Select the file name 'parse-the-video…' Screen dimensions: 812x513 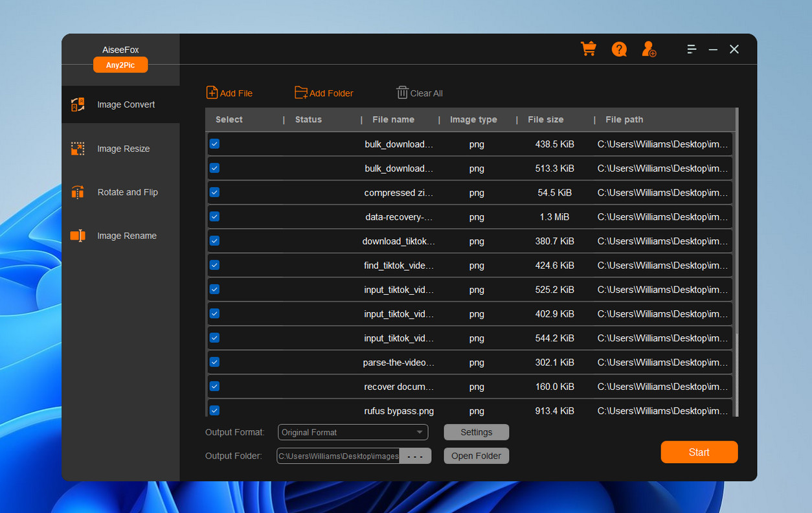[399, 363]
